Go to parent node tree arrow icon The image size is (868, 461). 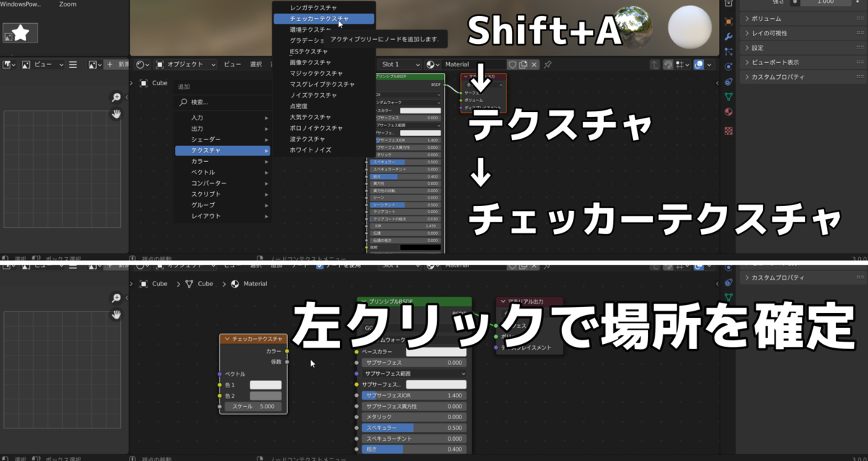pyautogui.click(x=655, y=64)
